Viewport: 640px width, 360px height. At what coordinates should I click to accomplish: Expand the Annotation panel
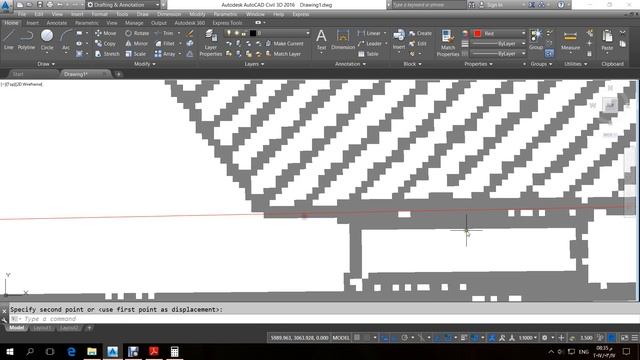click(350, 64)
